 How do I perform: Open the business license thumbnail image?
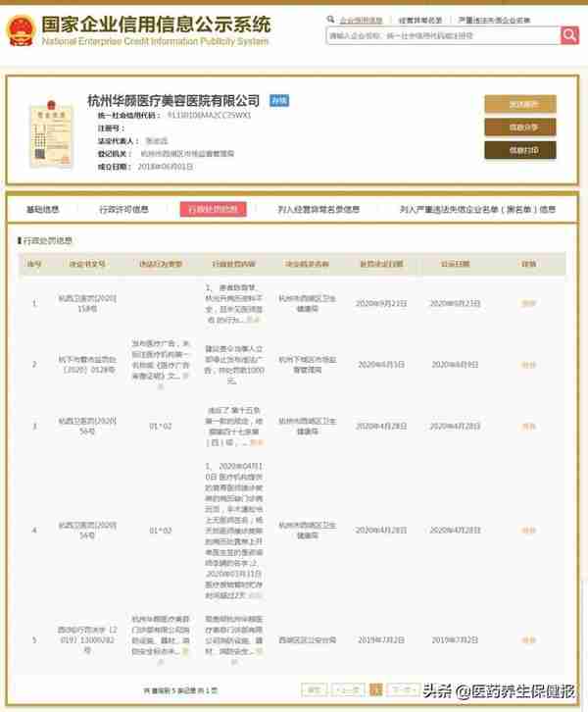tap(51, 133)
